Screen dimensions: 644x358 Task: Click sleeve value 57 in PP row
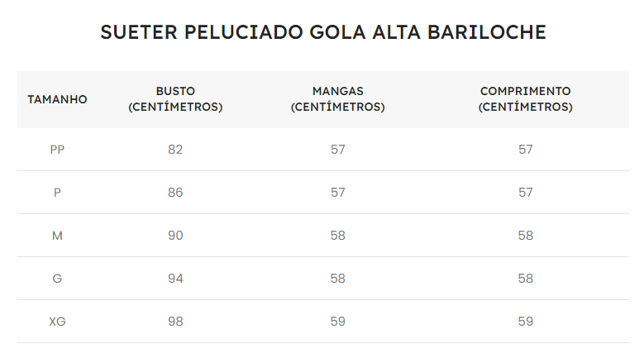pos(338,150)
